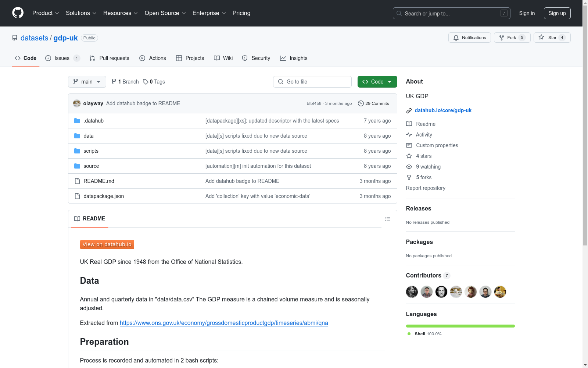
Task: Open the Security tab
Action: tap(256, 58)
